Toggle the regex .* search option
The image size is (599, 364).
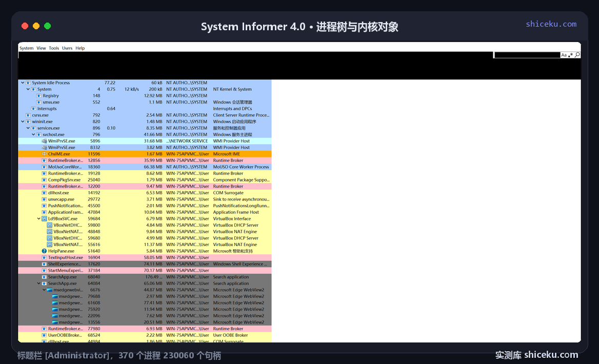coord(571,55)
